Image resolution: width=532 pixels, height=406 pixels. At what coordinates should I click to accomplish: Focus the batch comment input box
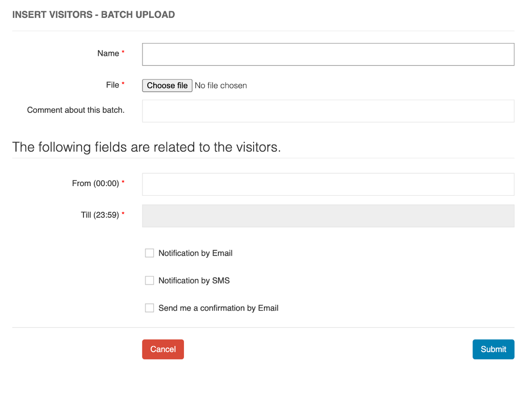(328, 111)
